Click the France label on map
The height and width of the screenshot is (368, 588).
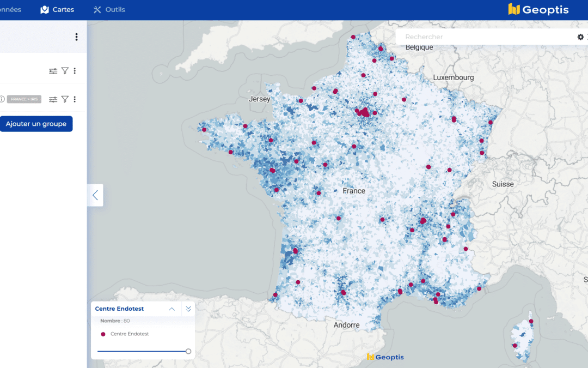click(x=354, y=191)
